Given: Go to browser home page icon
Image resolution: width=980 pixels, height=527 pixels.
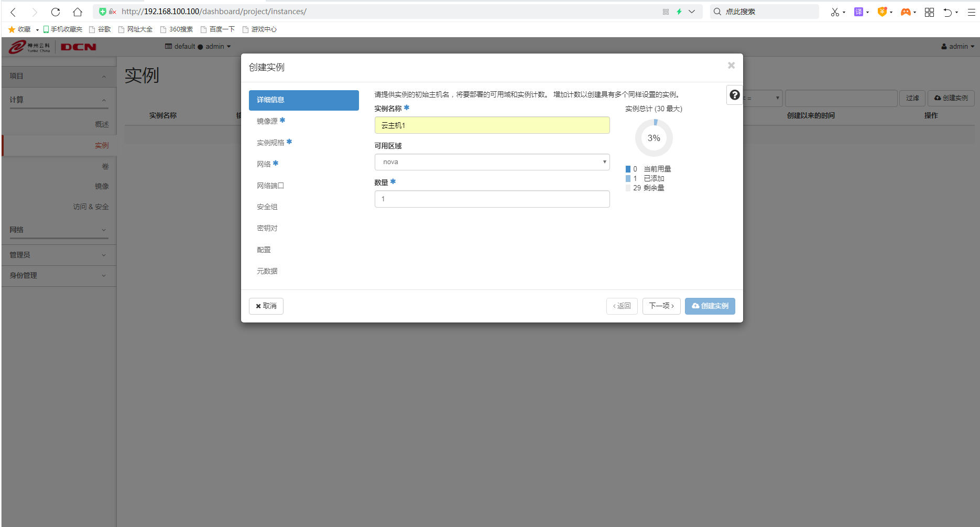Looking at the screenshot, I should 78,12.
